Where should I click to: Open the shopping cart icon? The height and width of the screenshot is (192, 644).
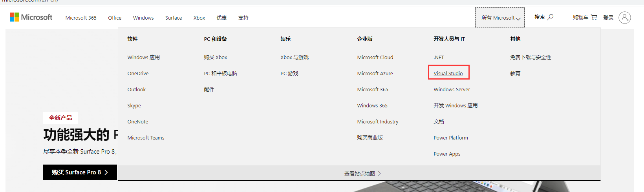click(x=594, y=17)
